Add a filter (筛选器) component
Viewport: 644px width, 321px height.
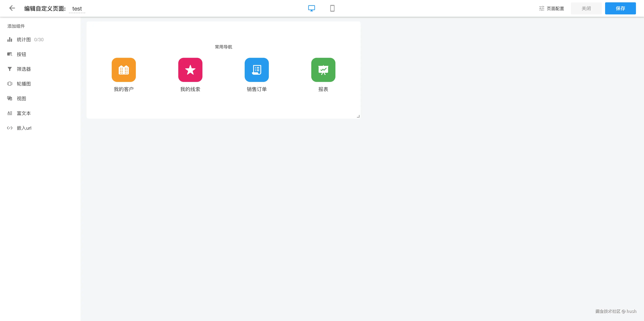click(23, 69)
